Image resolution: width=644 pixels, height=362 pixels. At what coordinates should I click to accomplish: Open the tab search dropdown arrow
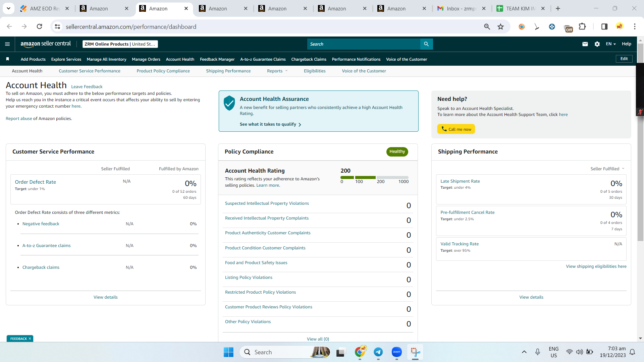coord(8,8)
